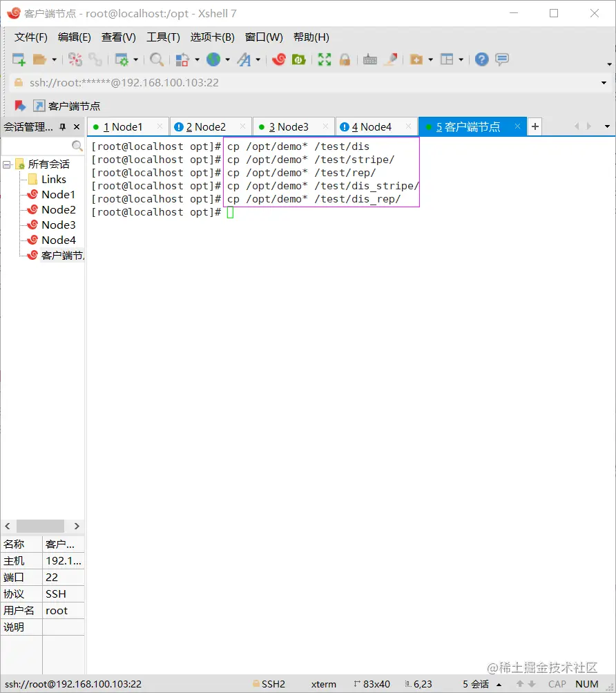The width and height of the screenshot is (616, 693).
Task: Collapse the 所有会话 tree node
Action: click(7, 164)
